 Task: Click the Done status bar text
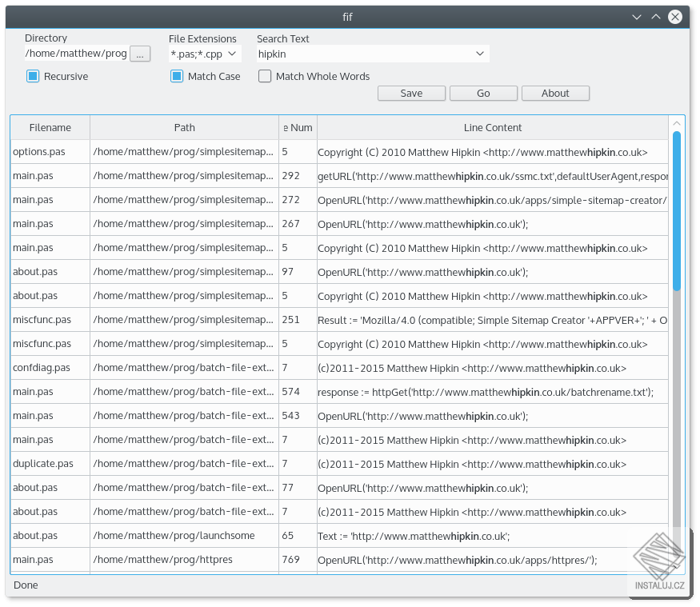26,585
